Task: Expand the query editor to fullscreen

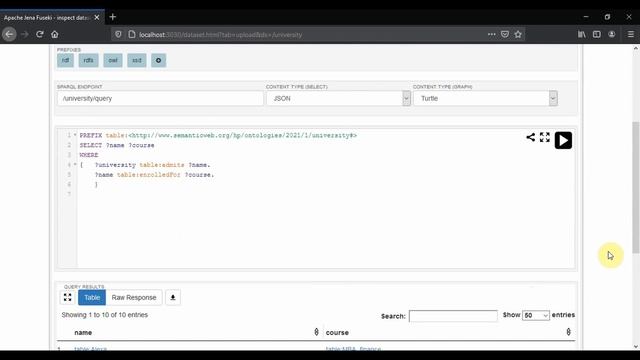Action: click(x=544, y=137)
